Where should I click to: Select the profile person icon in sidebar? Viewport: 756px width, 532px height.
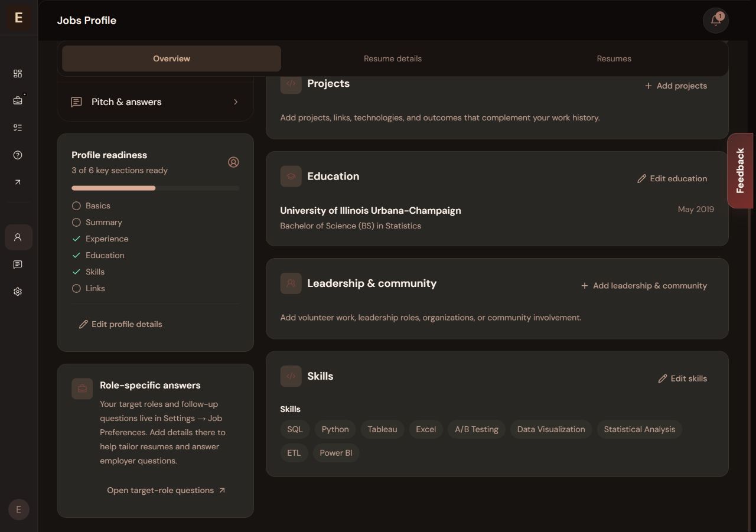[x=18, y=237]
